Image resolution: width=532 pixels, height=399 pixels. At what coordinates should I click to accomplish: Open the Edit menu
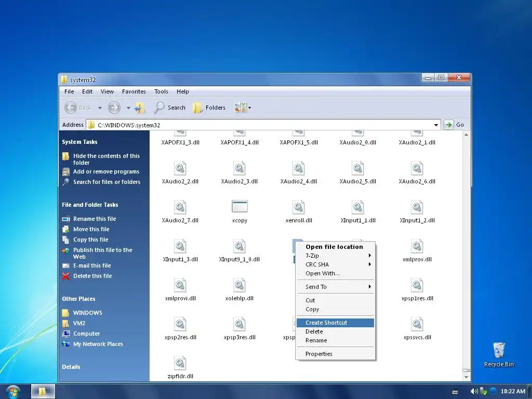coord(87,91)
